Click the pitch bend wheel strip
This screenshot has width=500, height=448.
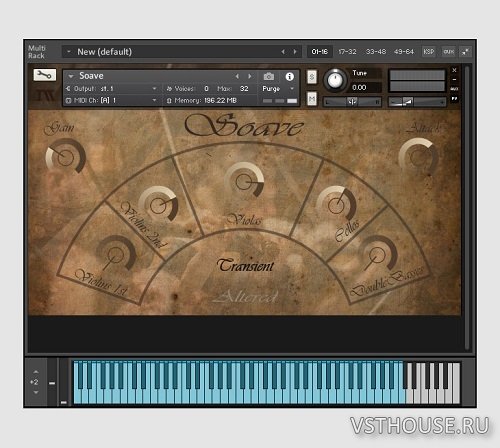coord(52,382)
